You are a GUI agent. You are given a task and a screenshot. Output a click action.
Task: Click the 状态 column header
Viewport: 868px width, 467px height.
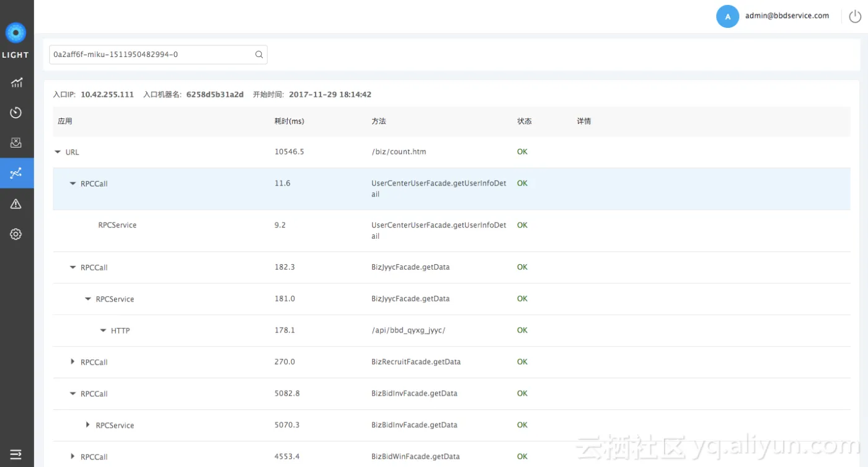[x=525, y=121]
